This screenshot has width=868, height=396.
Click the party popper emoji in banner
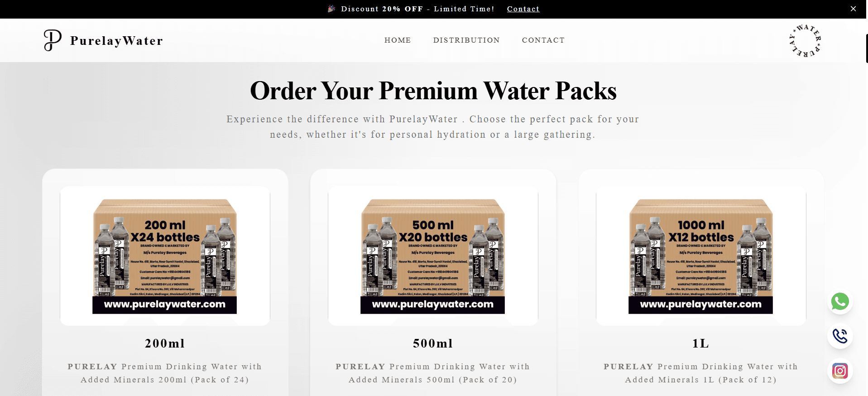tap(331, 9)
